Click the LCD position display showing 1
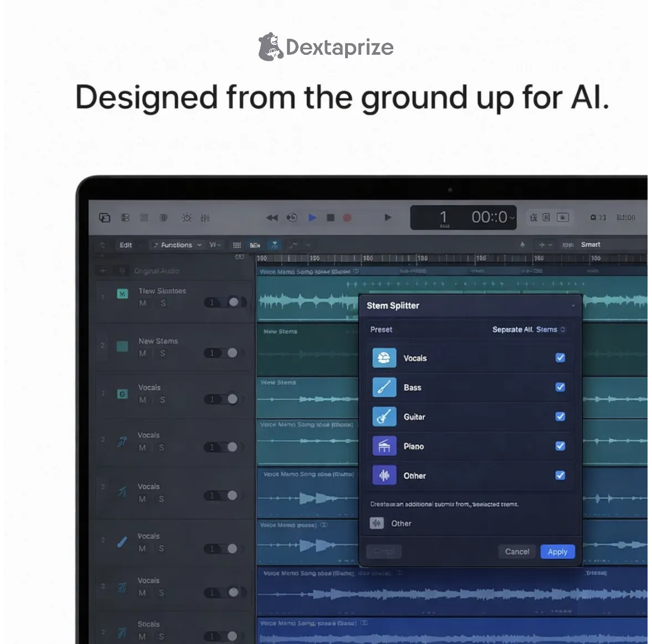 pyautogui.click(x=443, y=217)
